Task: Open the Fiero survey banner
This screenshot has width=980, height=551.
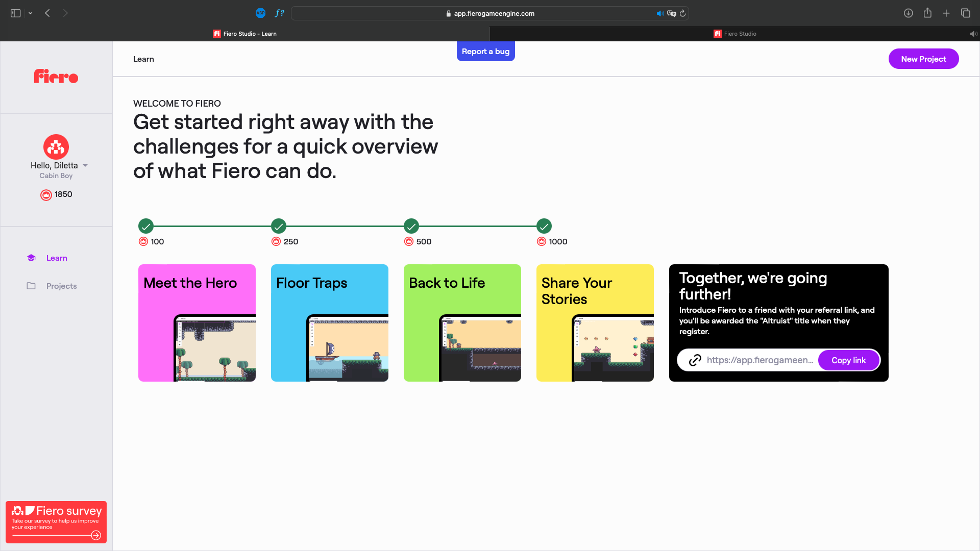Action: (x=56, y=522)
